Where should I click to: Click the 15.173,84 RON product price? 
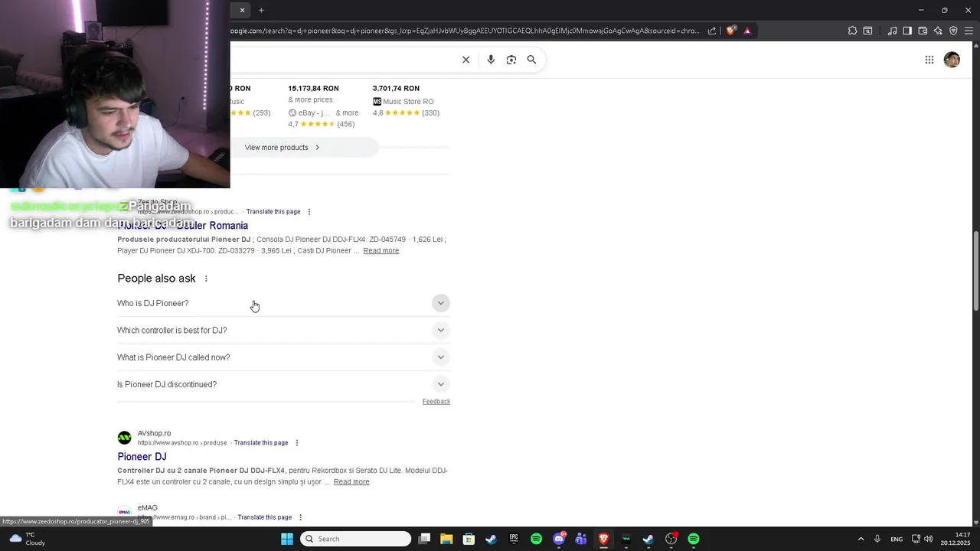coord(313,89)
